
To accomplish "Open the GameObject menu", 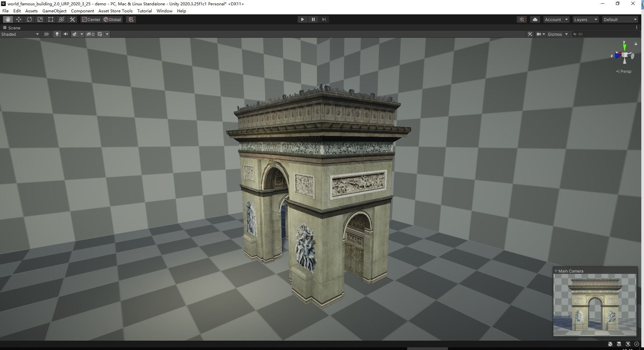I will 54,11.
